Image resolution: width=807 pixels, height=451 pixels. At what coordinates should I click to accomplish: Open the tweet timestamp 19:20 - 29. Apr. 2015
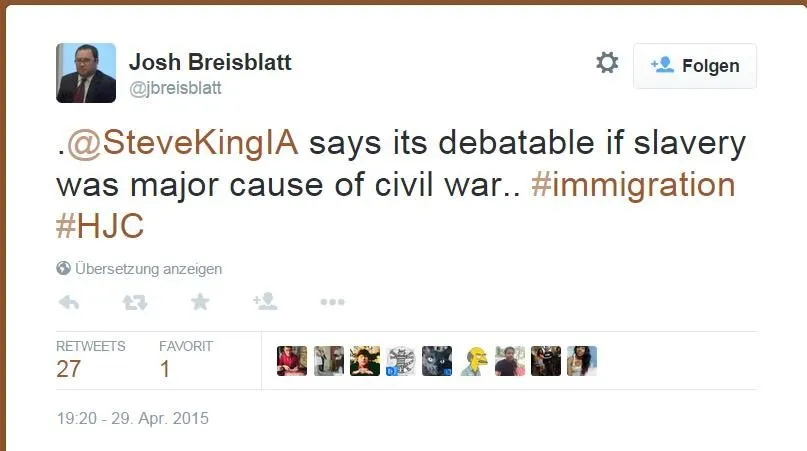pos(132,418)
